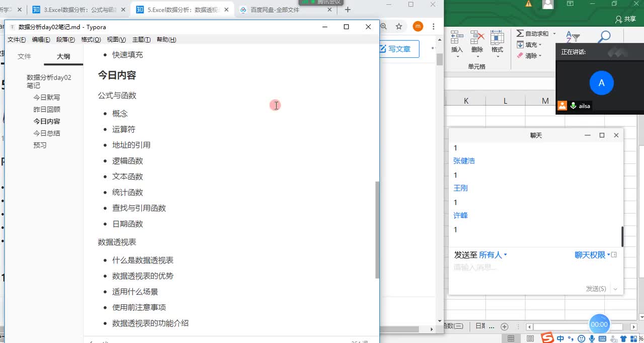
Task: Open the 清除 clear dropdown in Excel
Action: click(529, 56)
